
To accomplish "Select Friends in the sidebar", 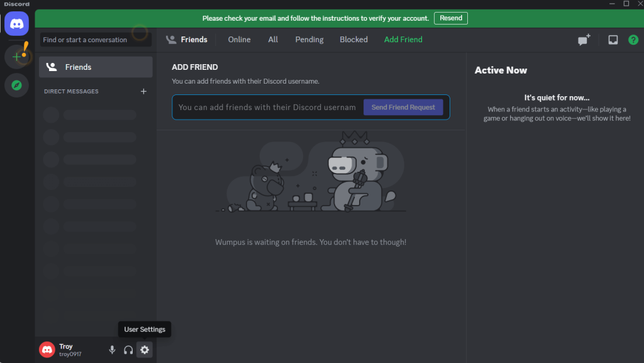I will (x=96, y=67).
